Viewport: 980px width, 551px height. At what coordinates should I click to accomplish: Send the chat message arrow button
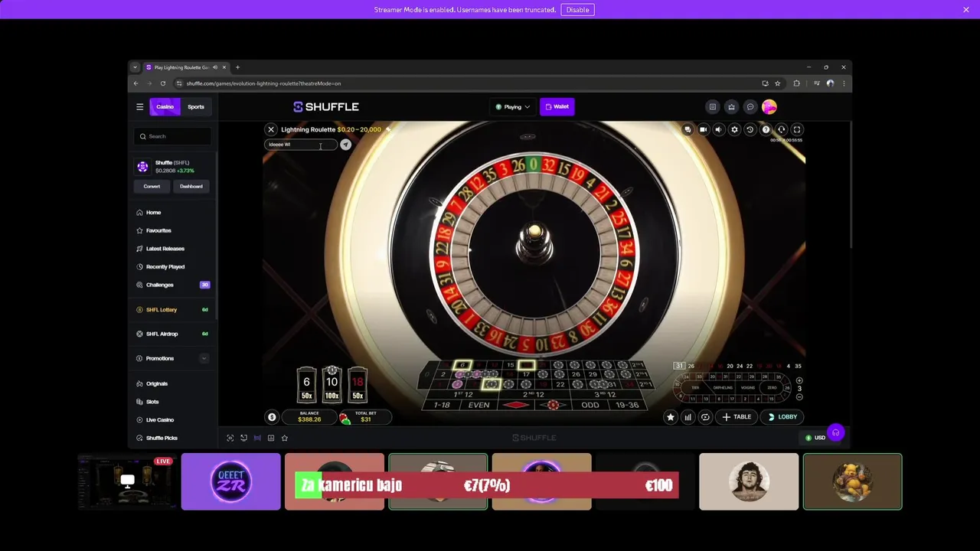click(x=346, y=145)
